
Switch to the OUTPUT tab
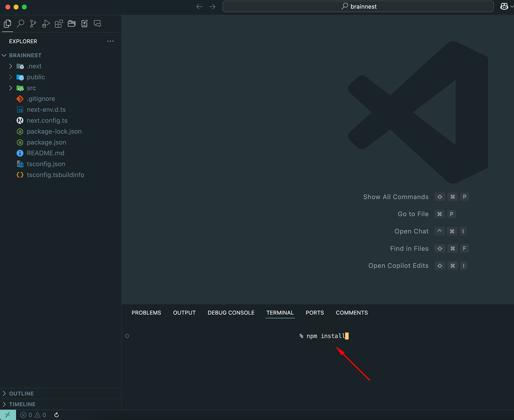(184, 313)
